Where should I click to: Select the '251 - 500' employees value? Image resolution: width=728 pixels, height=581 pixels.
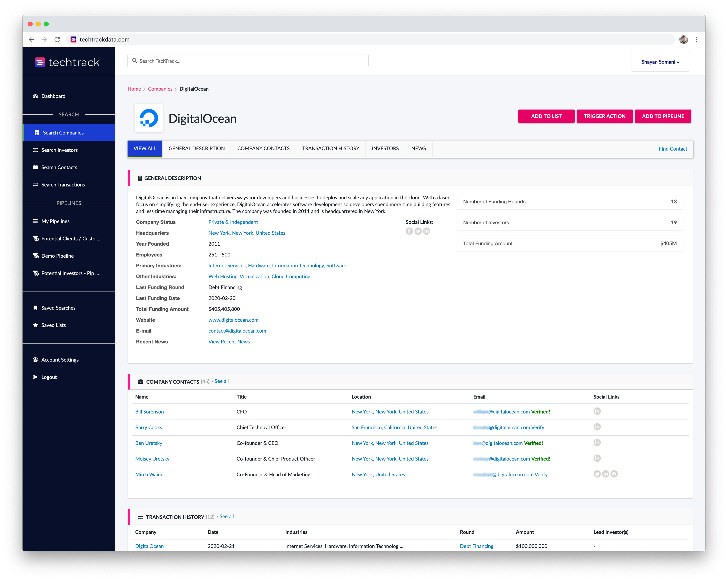(x=219, y=255)
